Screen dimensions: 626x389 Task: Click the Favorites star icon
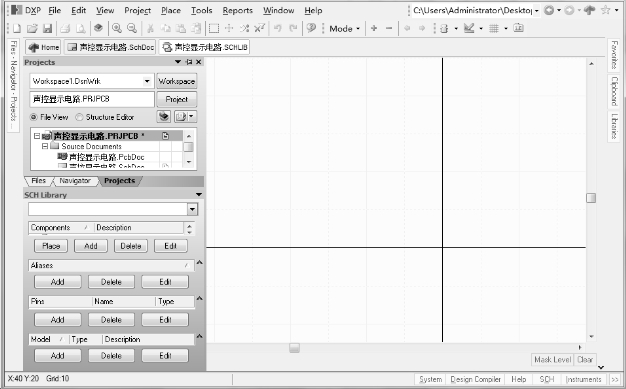click(x=606, y=10)
